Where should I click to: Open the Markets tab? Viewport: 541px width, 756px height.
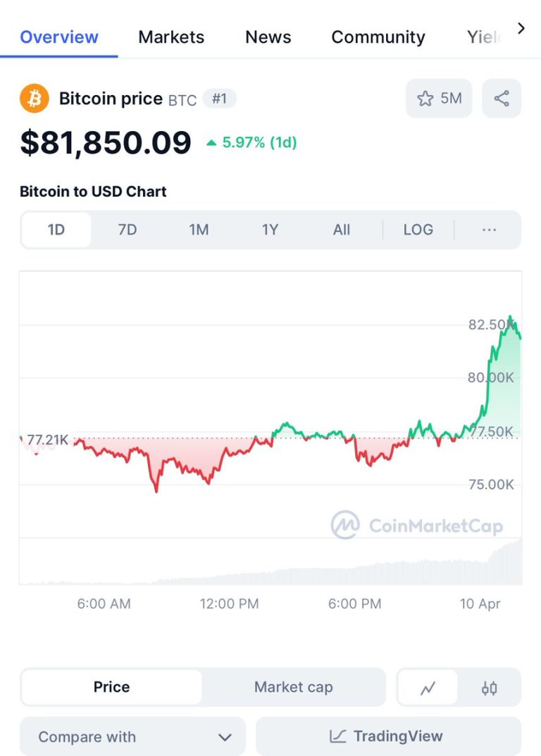tap(171, 37)
